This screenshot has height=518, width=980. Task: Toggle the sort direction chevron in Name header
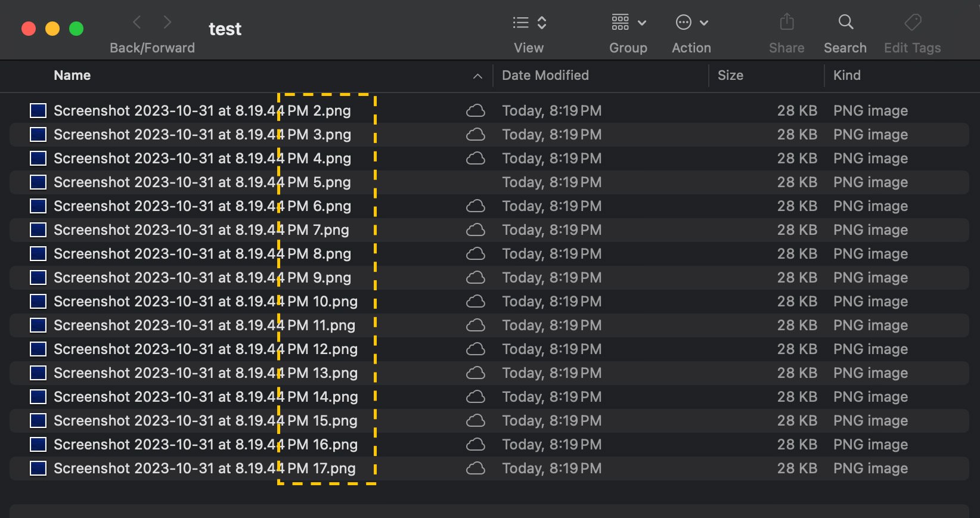[477, 76]
